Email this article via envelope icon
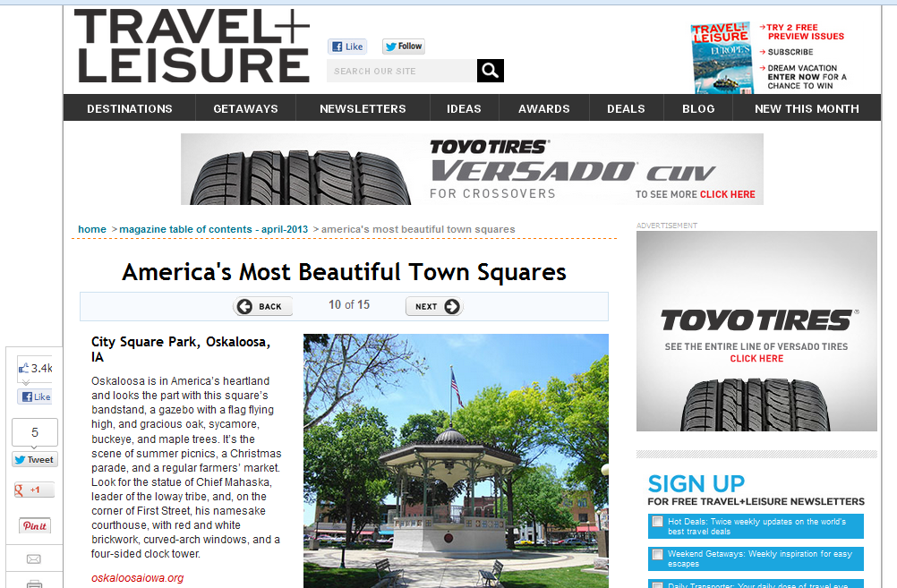Viewport: 897px width, 588px height. click(34, 558)
